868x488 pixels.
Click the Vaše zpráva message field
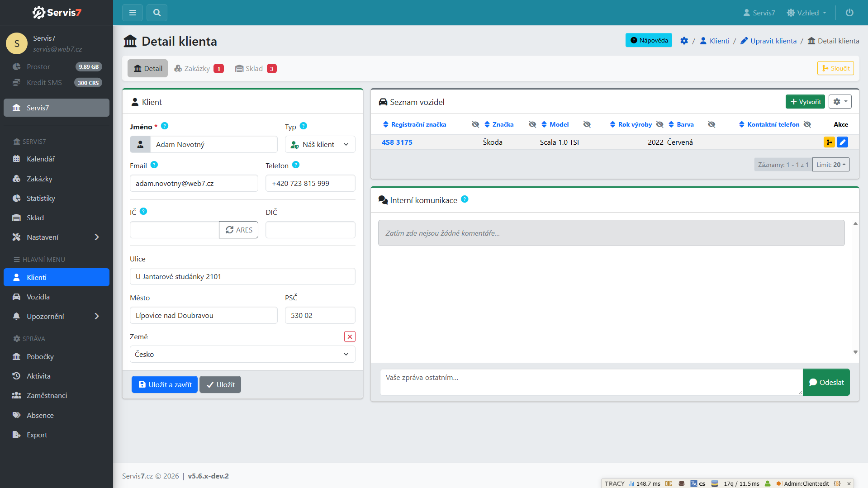[x=591, y=382]
